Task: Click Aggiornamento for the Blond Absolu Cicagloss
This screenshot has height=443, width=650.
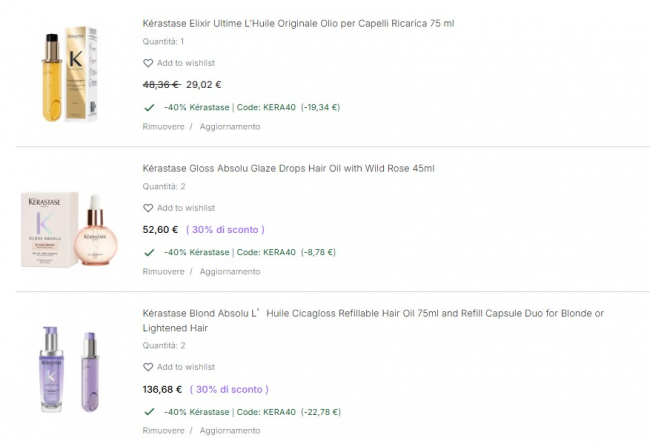Action: 230,431
